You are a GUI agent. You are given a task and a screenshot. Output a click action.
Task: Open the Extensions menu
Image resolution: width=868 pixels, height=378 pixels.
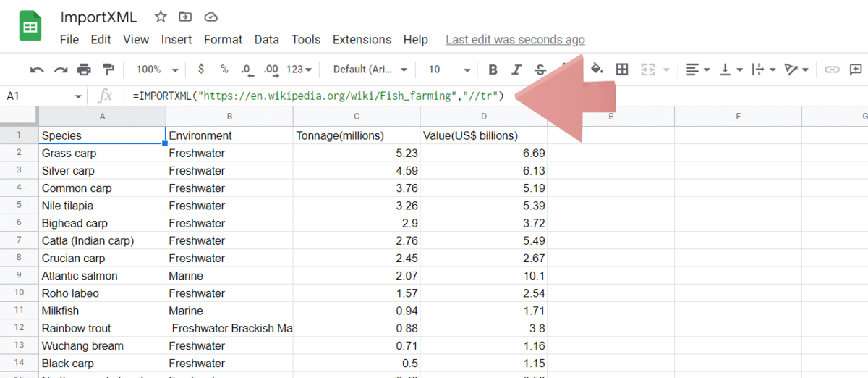click(x=362, y=40)
